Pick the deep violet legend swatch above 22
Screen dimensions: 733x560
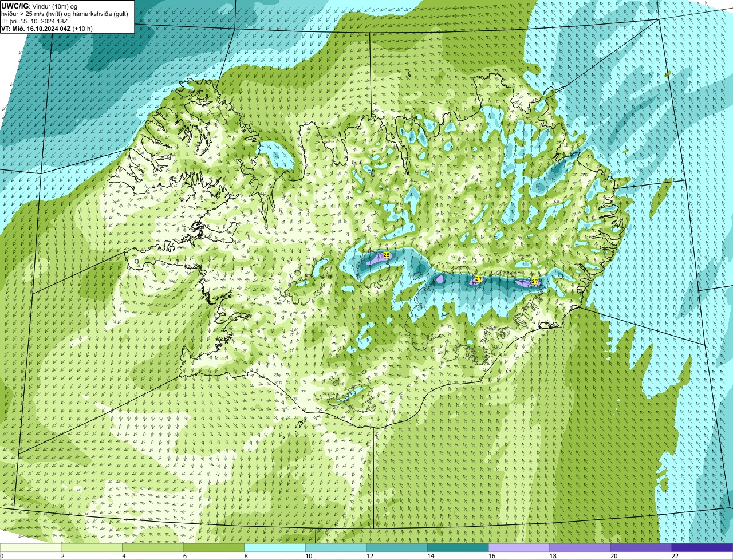[x=703, y=547]
